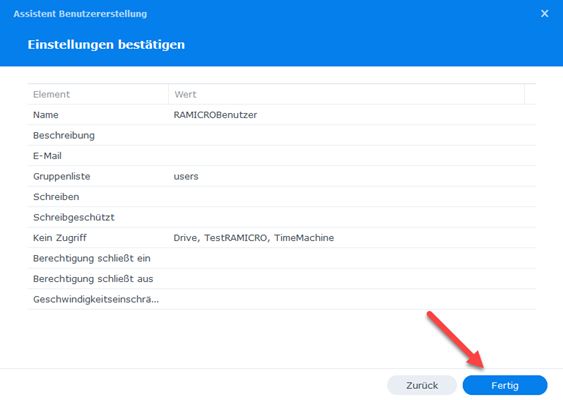Screen dimensions: 563x400
Task: Click the Assistent Benutzererstellung title text
Action: coord(80,14)
